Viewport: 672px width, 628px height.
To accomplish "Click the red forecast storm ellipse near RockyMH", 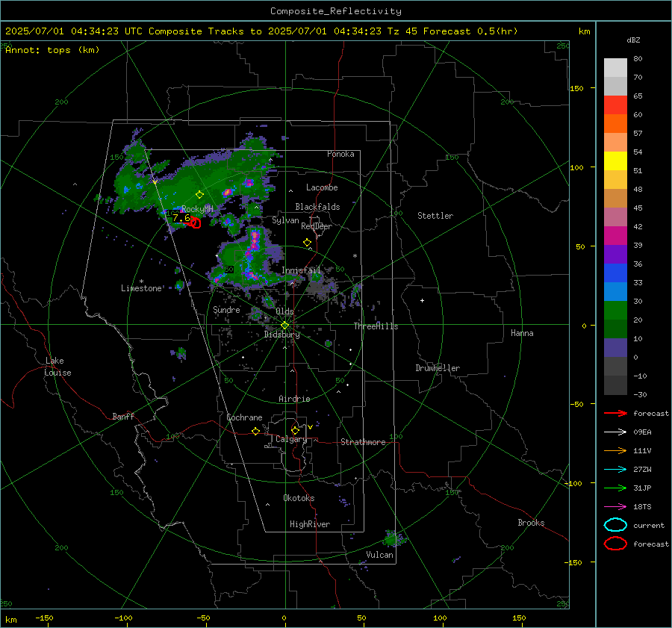I will 195,223.
